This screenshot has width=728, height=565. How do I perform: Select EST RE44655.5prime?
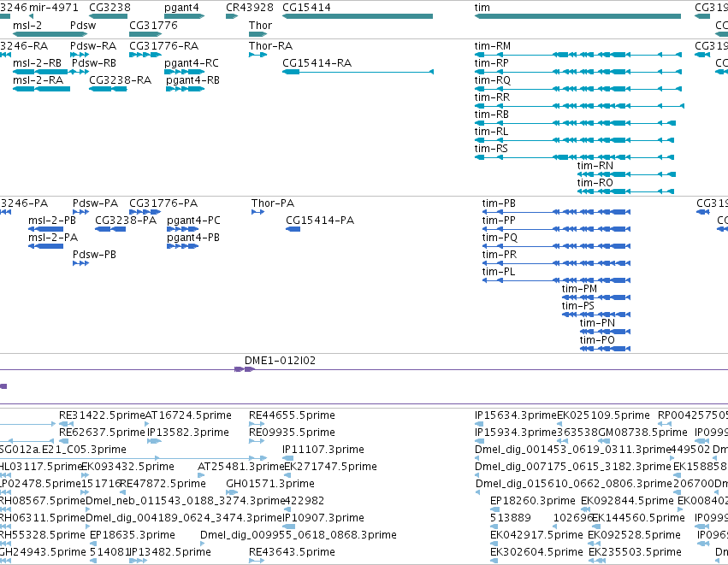(257, 424)
